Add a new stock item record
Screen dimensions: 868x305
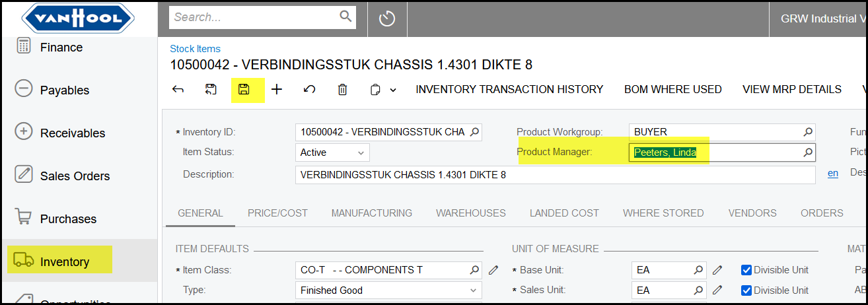click(x=277, y=90)
